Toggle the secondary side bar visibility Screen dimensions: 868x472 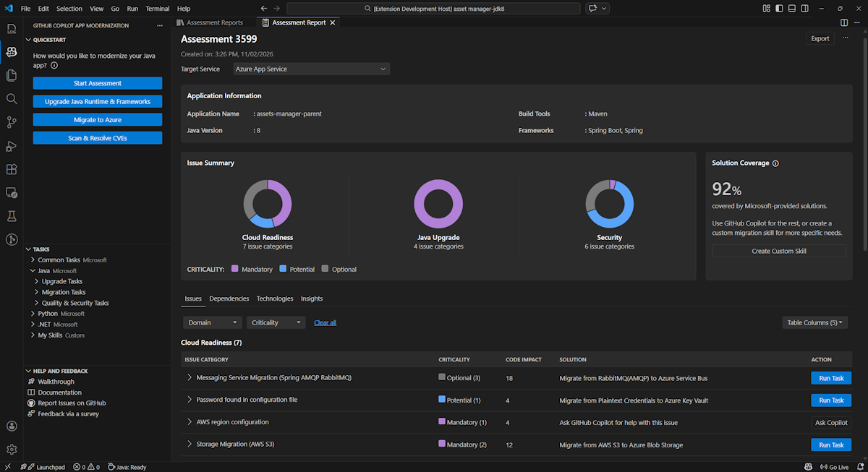click(x=805, y=9)
